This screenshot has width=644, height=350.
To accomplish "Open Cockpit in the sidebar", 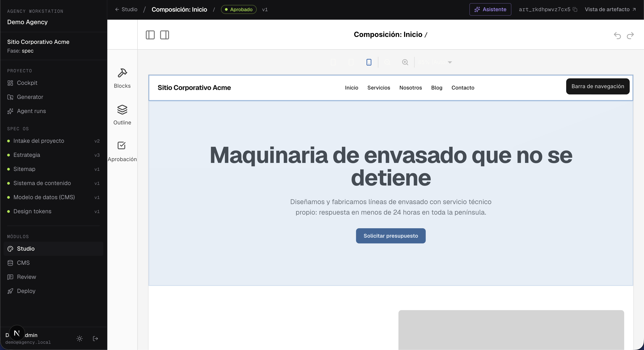I will pos(53,83).
